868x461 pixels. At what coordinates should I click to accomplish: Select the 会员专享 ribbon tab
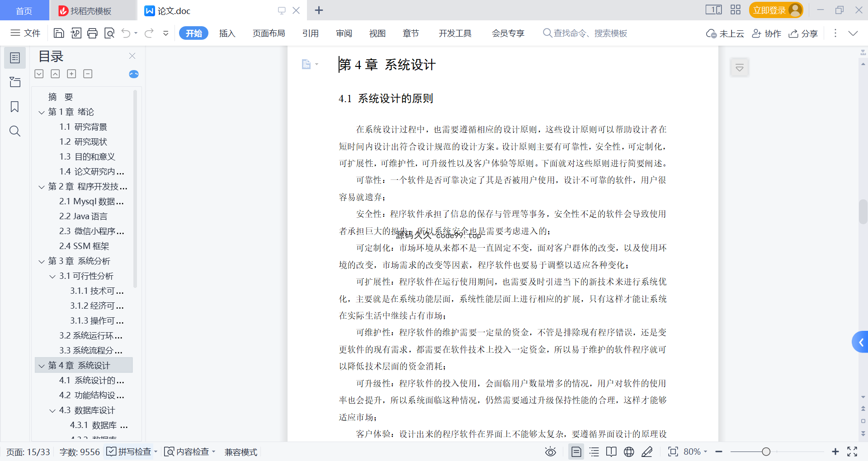pos(508,33)
